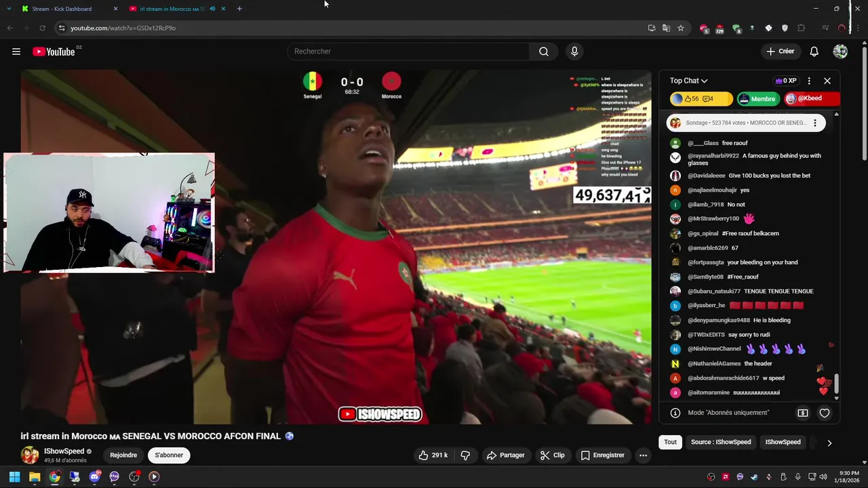Open the browser media control icon

[825, 28]
